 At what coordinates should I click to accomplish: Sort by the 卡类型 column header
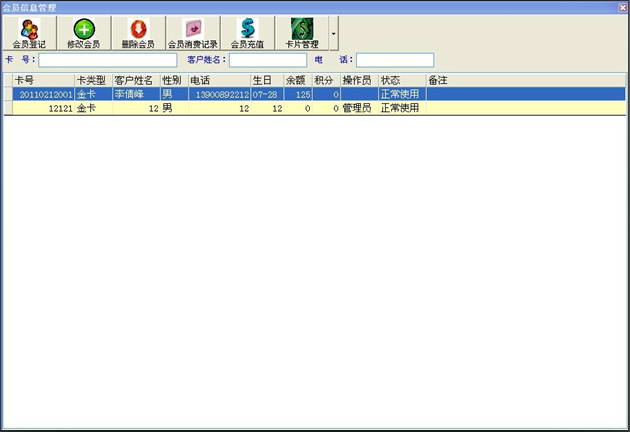pos(93,80)
